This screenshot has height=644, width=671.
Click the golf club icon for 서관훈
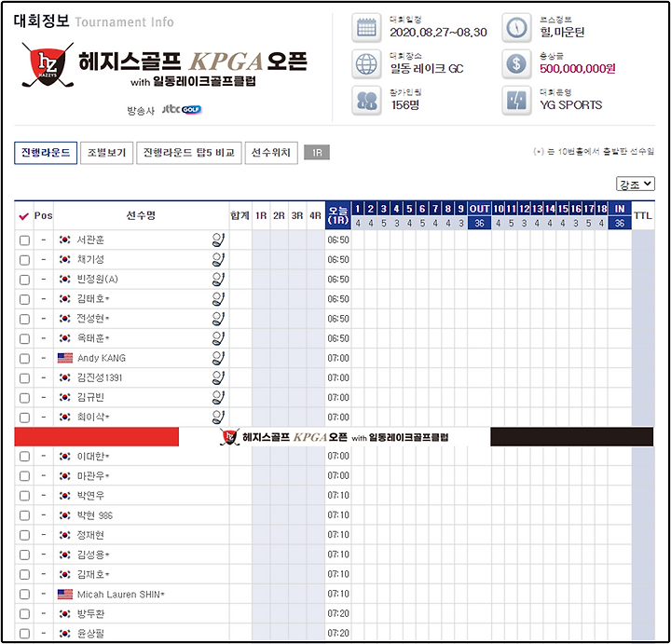click(218, 240)
